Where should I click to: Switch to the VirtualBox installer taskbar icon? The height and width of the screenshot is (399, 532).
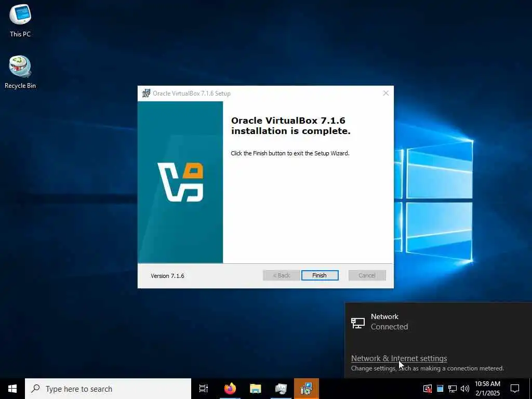click(307, 389)
